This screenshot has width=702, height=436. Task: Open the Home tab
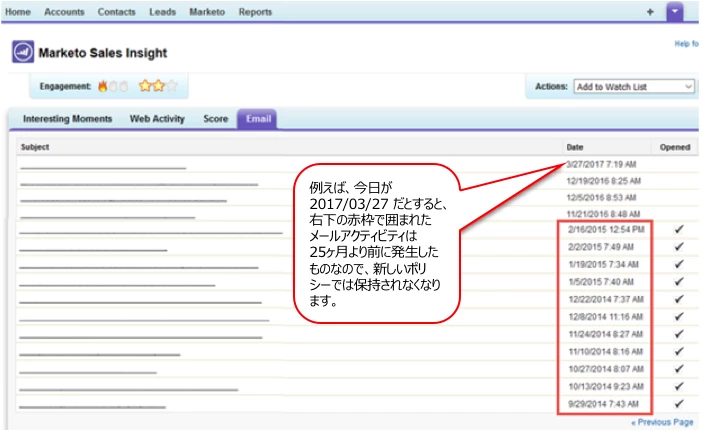click(x=18, y=12)
